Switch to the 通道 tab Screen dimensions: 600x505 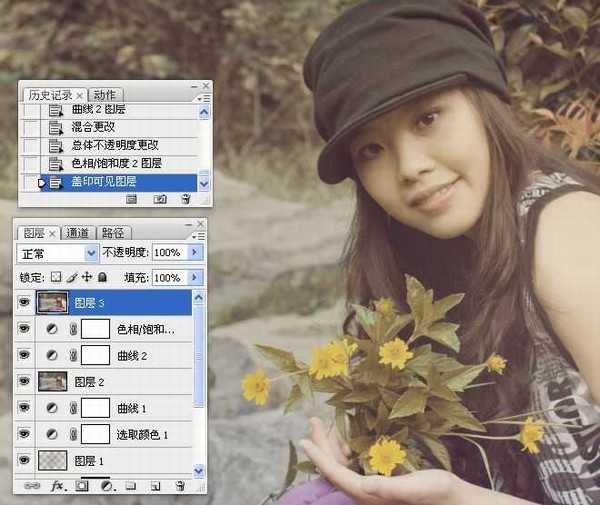coord(77,232)
